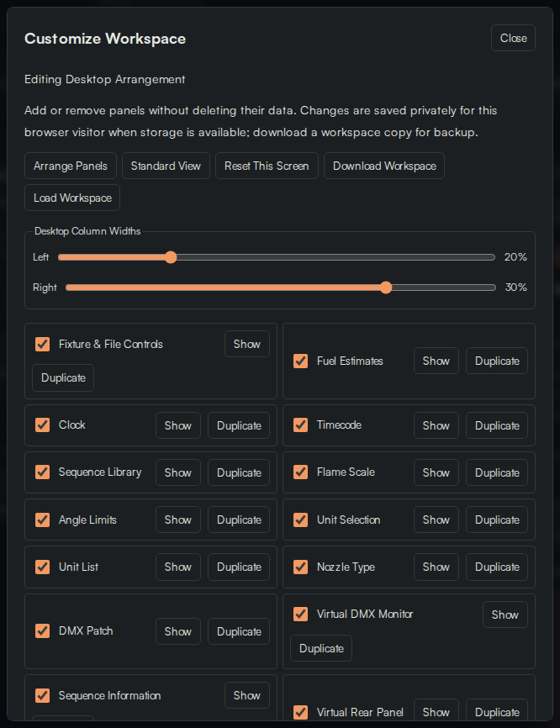
Task: Switch to Standard View
Action: [166, 166]
